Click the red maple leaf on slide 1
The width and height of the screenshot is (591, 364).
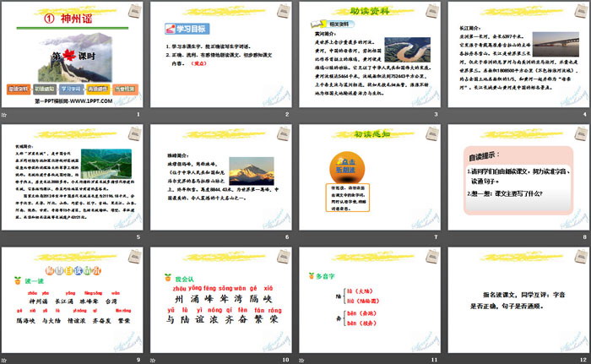[69, 55]
